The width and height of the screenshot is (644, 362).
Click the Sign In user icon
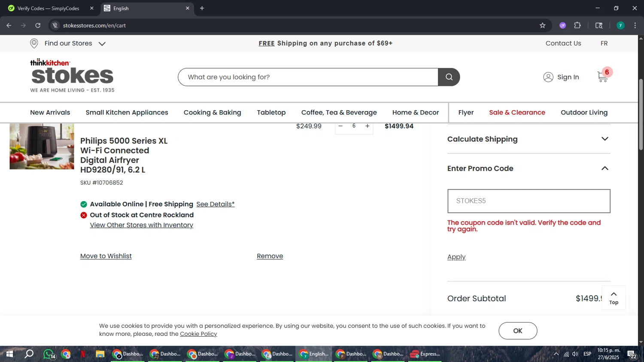coord(548,77)
